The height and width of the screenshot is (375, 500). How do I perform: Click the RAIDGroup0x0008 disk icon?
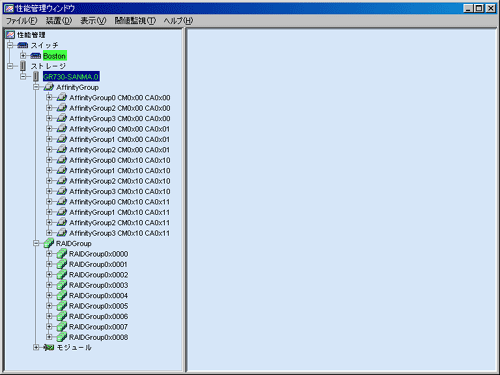[62, 337]
